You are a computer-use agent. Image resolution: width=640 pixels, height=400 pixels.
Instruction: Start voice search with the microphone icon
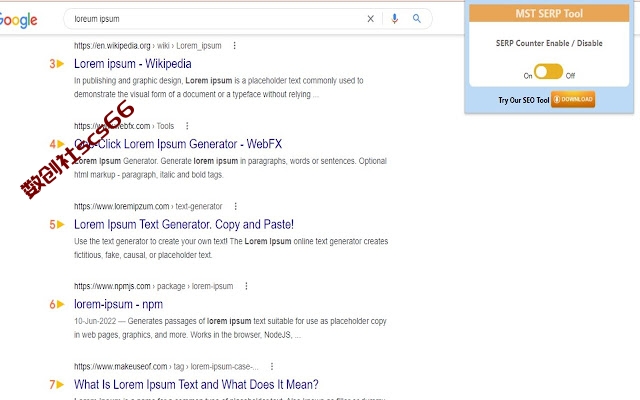(x=394, y=19)
